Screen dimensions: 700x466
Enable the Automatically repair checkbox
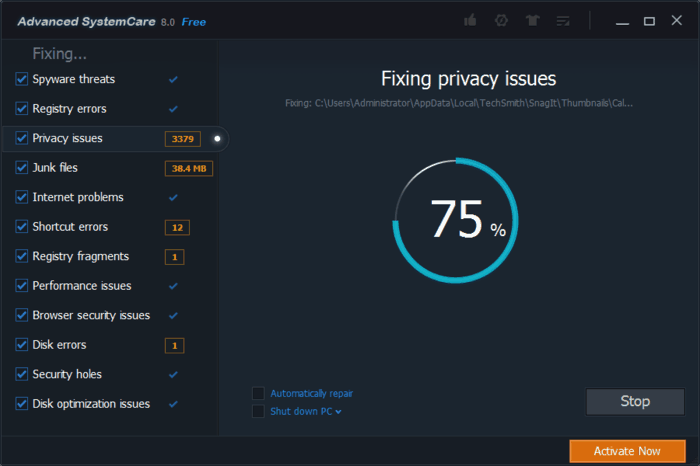259,393
